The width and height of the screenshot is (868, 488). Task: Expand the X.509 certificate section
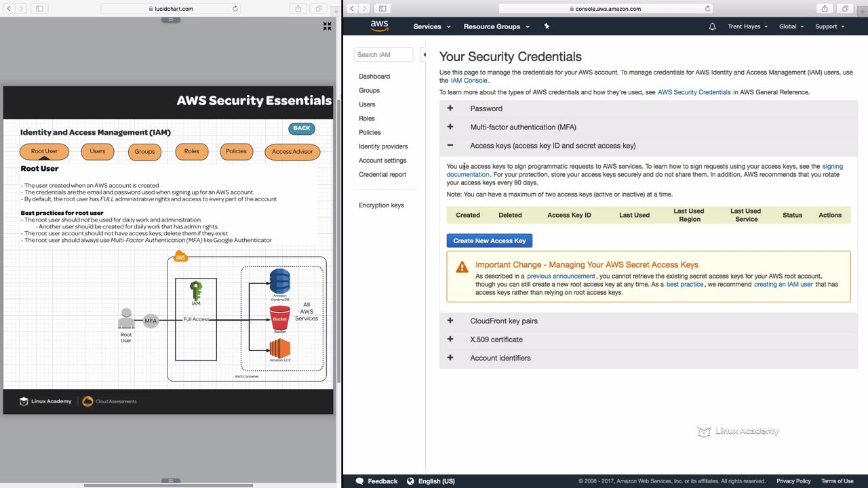pyautogui.click(x=648, y=340)
